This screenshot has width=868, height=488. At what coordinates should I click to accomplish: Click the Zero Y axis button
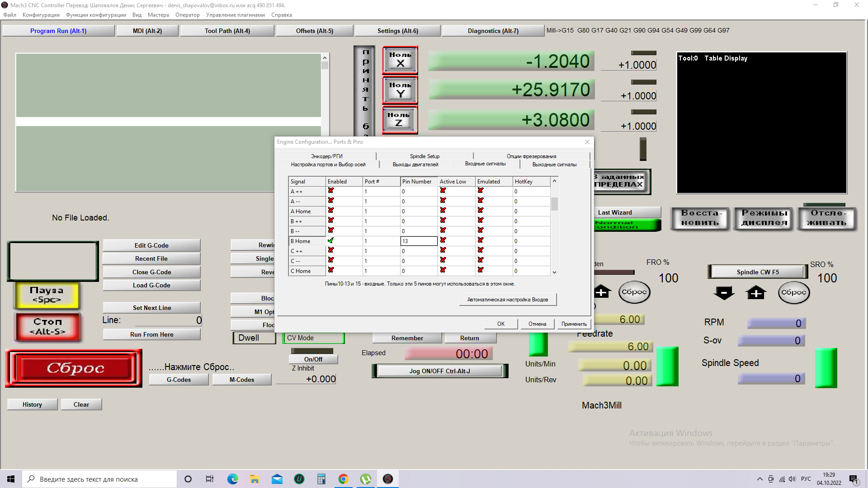(x=400, y=90)
